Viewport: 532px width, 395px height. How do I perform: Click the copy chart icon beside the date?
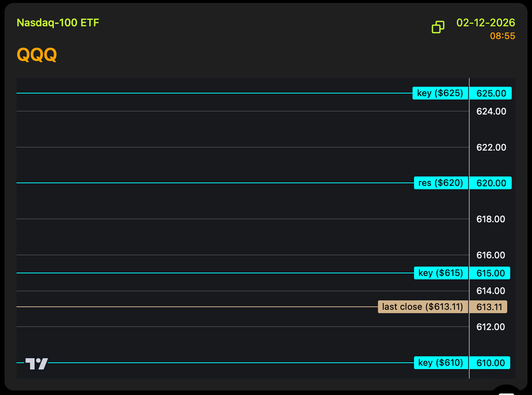pyautogui.click(x=438, y=27)
